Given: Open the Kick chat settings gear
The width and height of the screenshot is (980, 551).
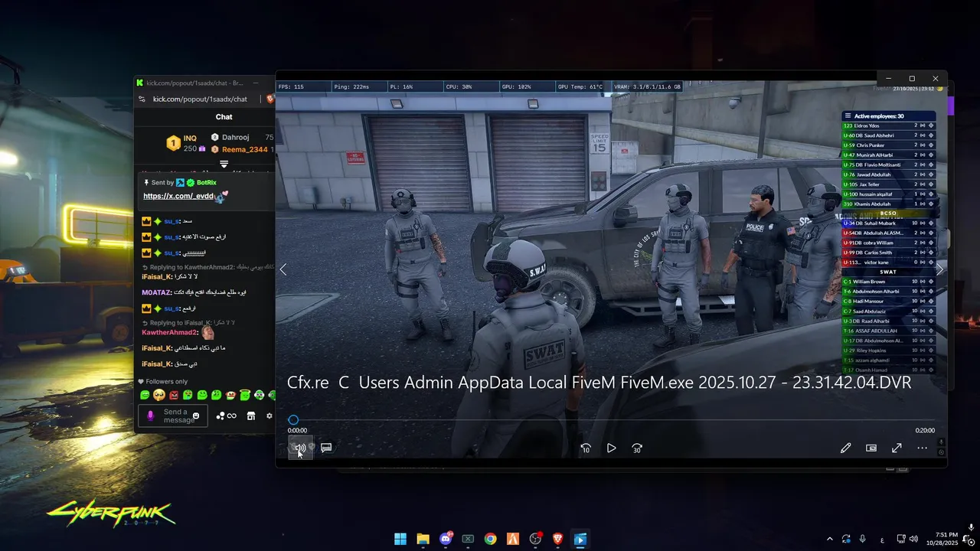Looking at the screenshot, I should tap(269, 416).
